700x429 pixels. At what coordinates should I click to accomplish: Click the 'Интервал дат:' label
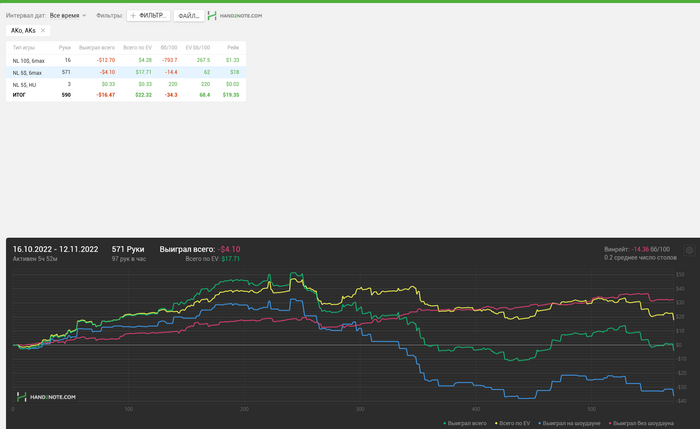pyautogui.click(x=26, y=16)
